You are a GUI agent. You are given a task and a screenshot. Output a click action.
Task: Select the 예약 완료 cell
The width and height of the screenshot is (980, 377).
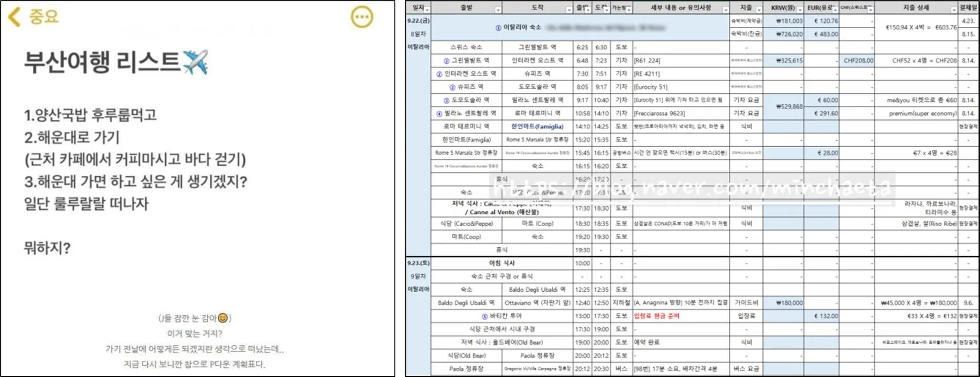tap(681, 343)
